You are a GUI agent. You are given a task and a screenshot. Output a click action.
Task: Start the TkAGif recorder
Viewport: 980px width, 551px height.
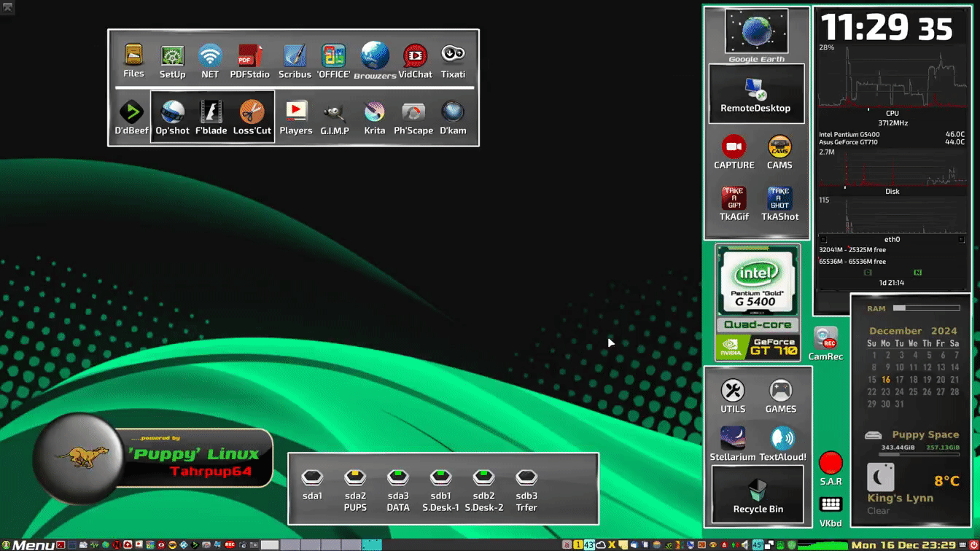tap(734, 204)
